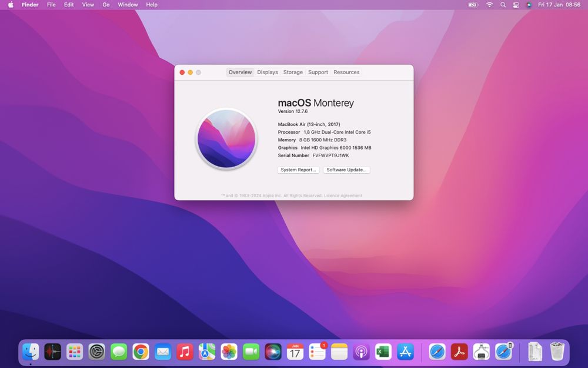Screen dimensions: 588x368
Task: Open System Information chip icon in dock
Action: 482,352
